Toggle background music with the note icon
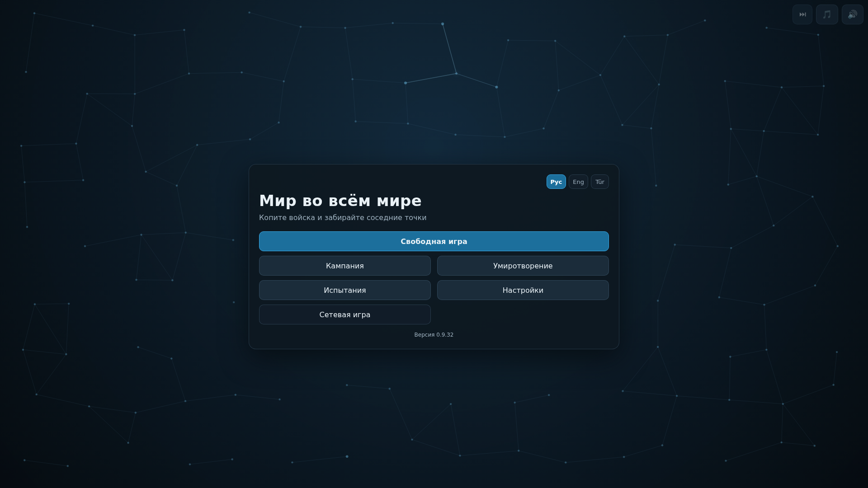 coord(827,14)
